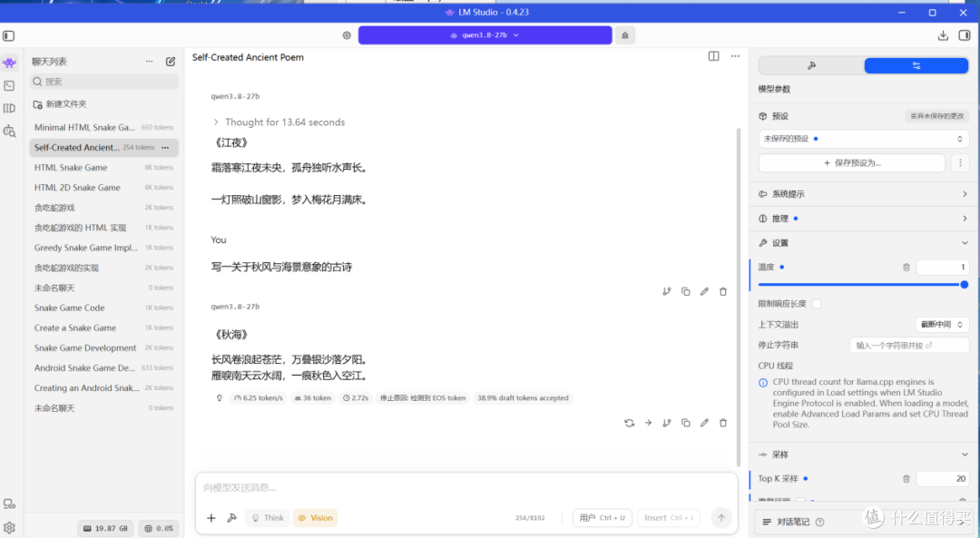Open the HTML 2D Snake Game chat

[103, 188]
